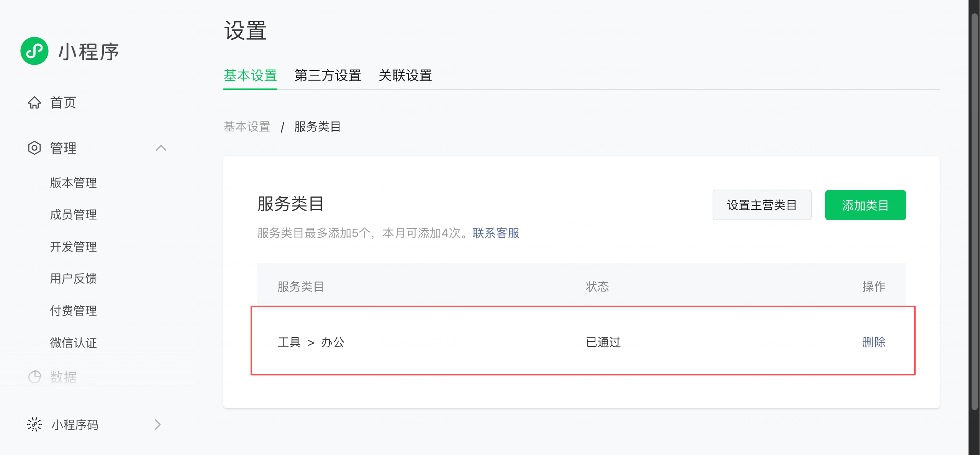Click the 添加类目 green button

click(865, 205)
